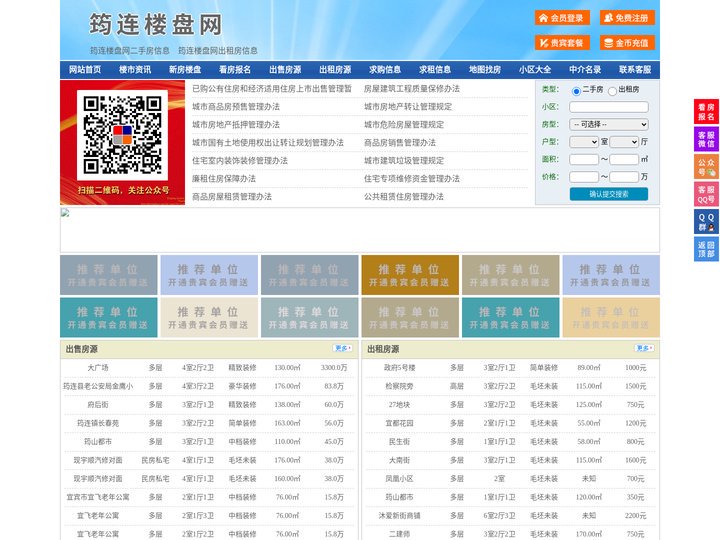Open 楼市资讯 in the navigation bar

click(135, 69)
